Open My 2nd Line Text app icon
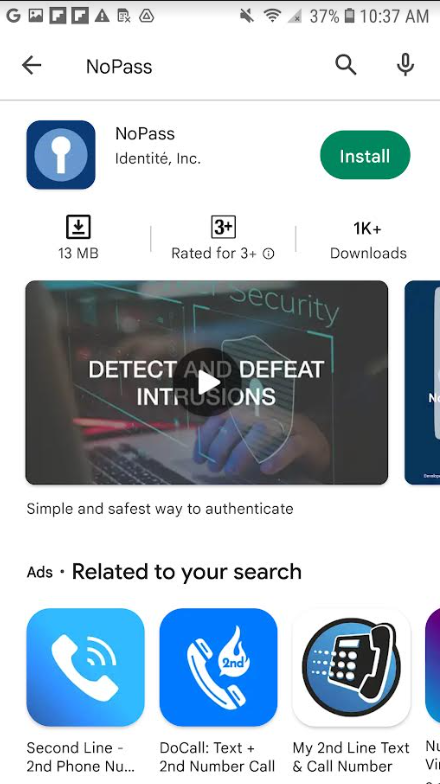 tap(351, 667)
